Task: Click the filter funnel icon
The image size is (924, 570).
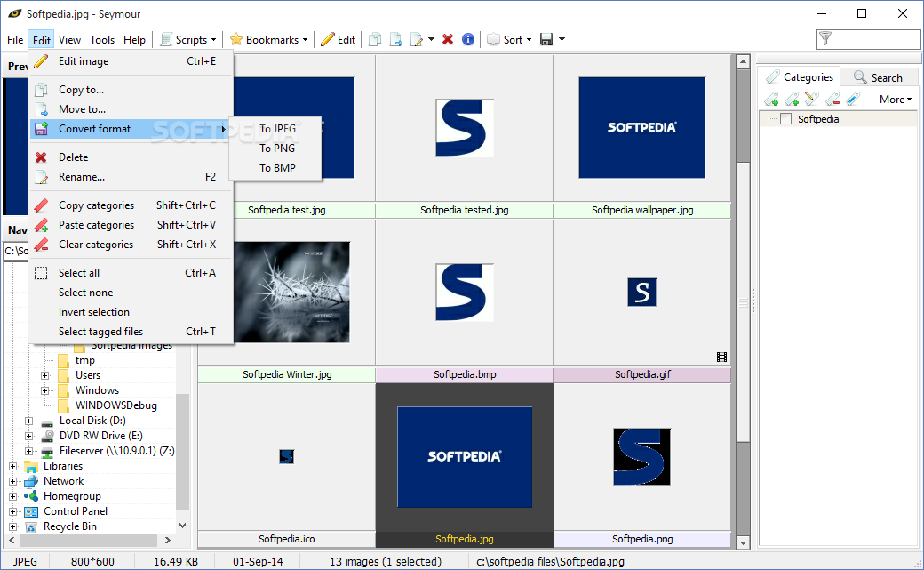Action: (x=825, y=39)
